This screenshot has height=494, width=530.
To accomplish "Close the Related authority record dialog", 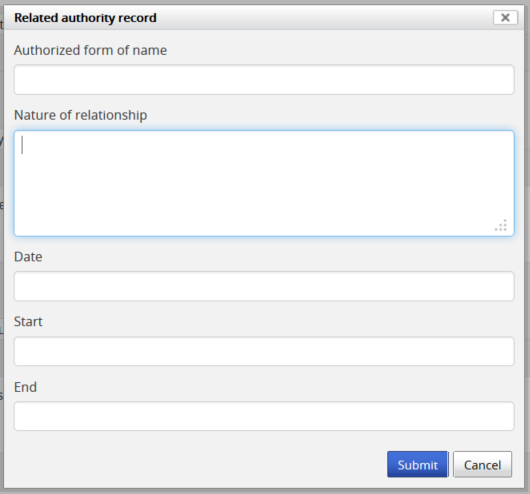I will (505, 18).
